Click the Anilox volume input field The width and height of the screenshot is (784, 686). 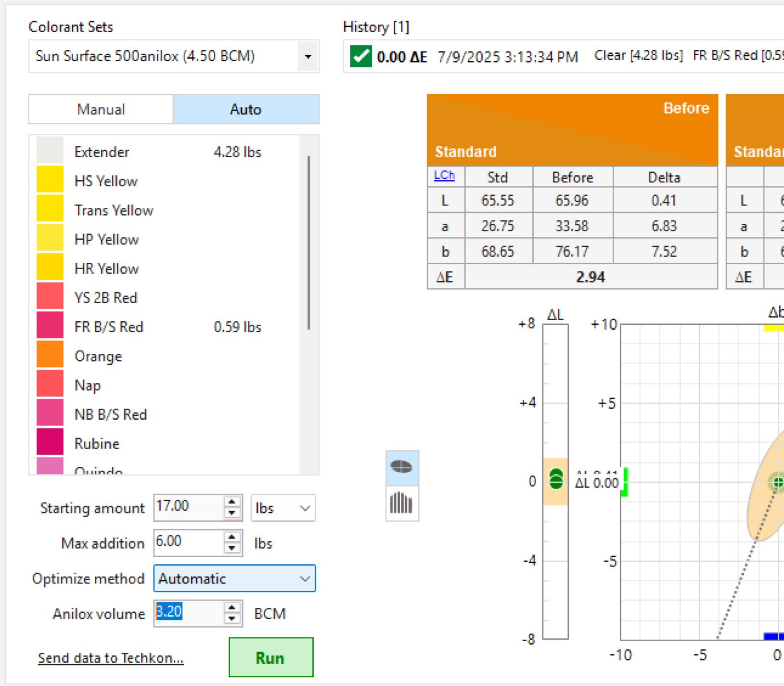[x=189, y=613]
